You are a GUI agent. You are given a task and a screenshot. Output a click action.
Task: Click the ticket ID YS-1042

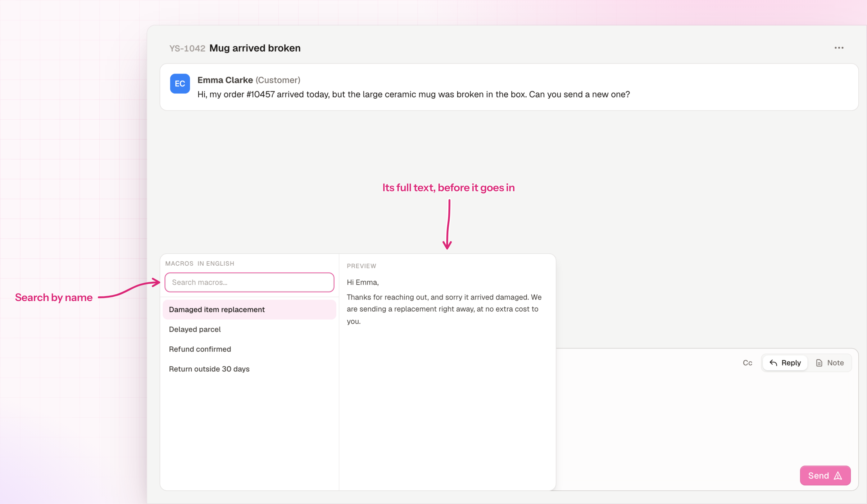[187, 48]
